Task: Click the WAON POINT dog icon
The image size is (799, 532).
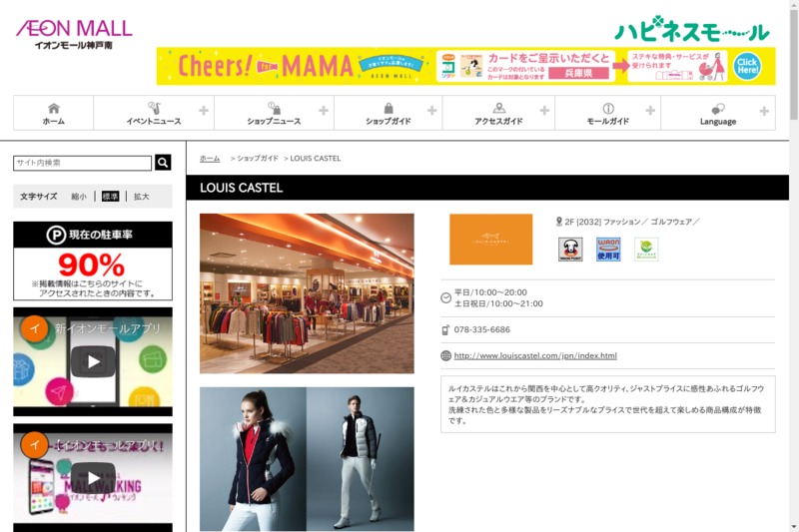Action: (x=570, y=250)
